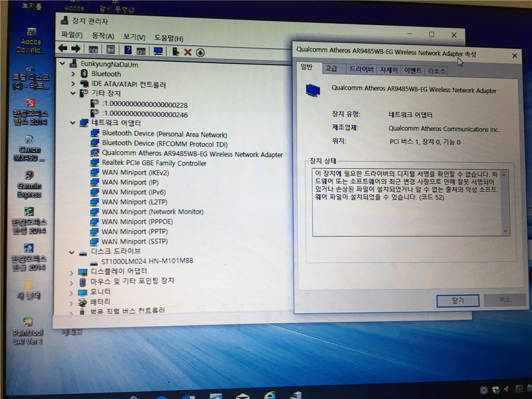Click the show/hide console tree toolbar icon
The image size is (532, 399).
pos(94,49)
